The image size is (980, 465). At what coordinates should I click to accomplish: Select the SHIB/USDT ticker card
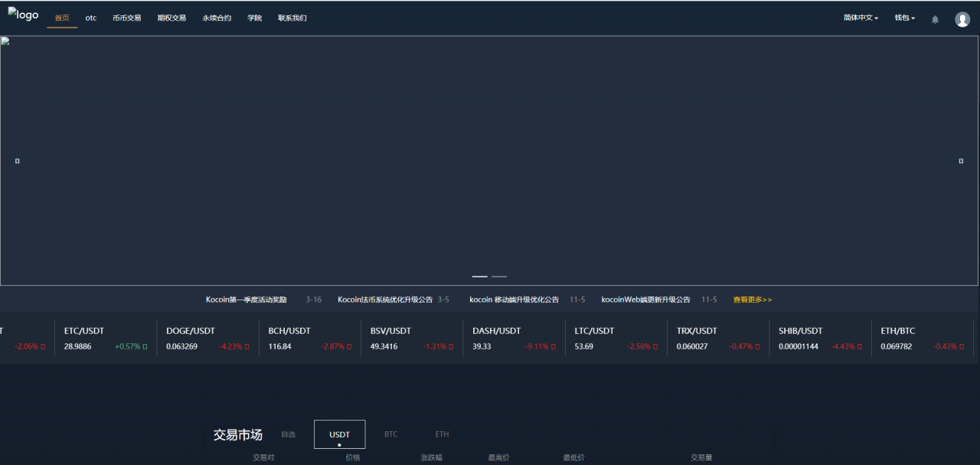[x=819, y=338]
